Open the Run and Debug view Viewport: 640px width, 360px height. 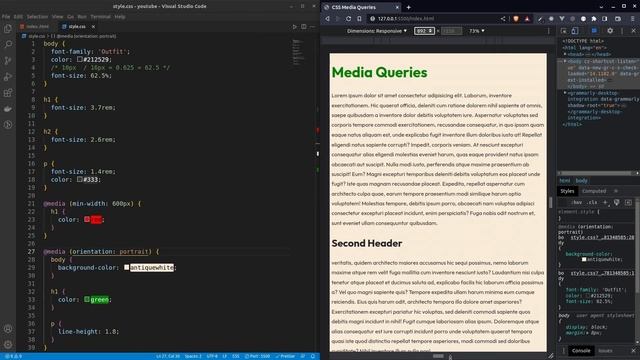pyautogui.click(x=8, y=76)
